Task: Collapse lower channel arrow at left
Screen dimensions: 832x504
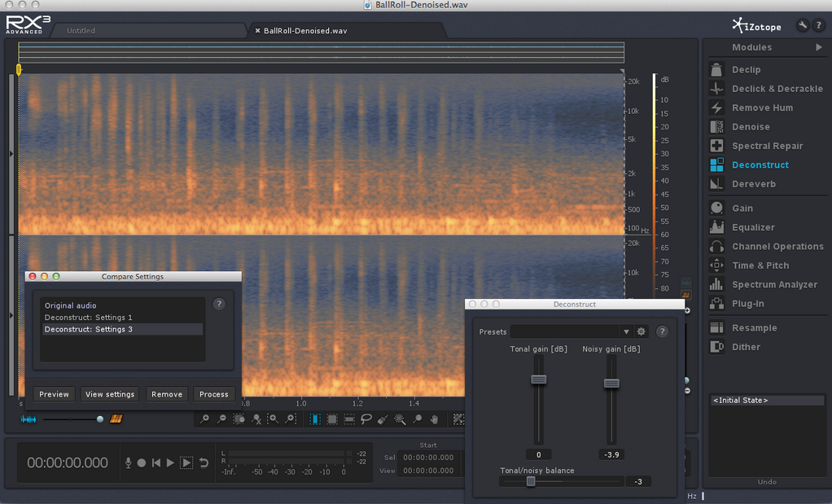Action: click(x=11, y=315)
